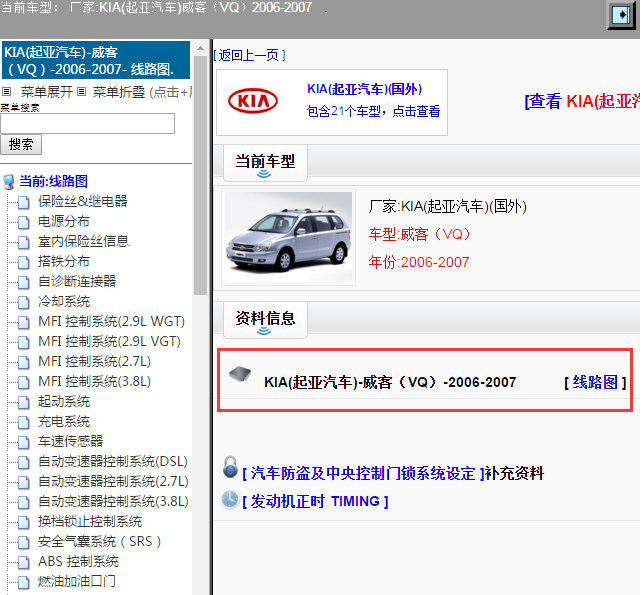This screenshot has height=595, width=640.
Task: Click the clock icon beside 发动机正时 TIMING
Action: point(230,500)
